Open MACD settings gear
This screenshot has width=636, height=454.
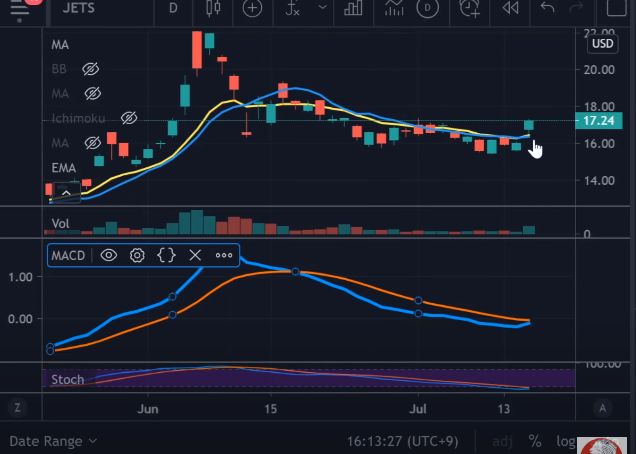coord(137,255)
